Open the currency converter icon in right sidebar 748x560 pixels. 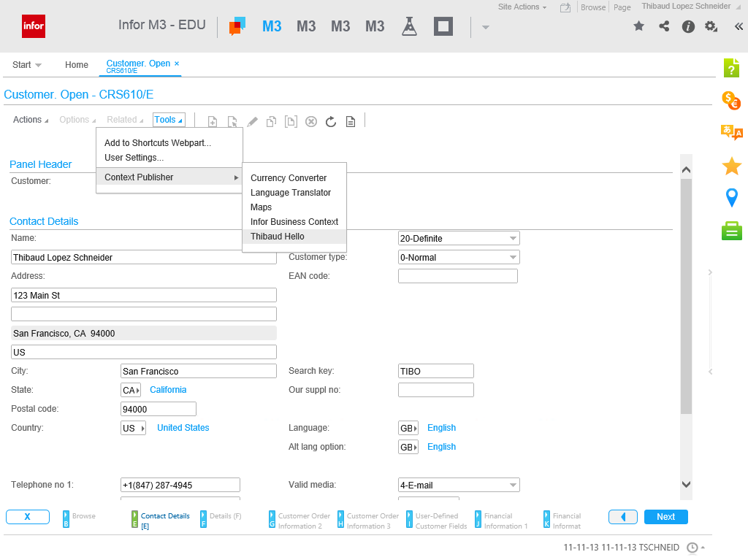pos(731,100)
